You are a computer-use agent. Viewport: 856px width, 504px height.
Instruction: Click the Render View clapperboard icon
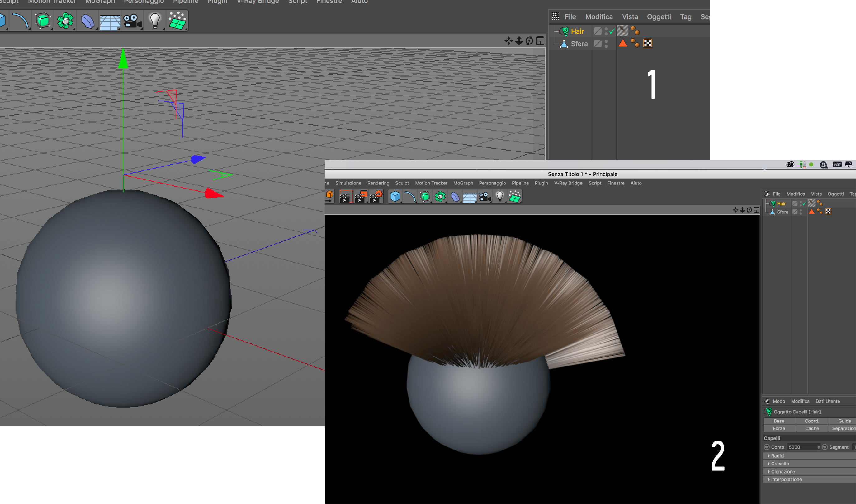[x=345, y=197]
